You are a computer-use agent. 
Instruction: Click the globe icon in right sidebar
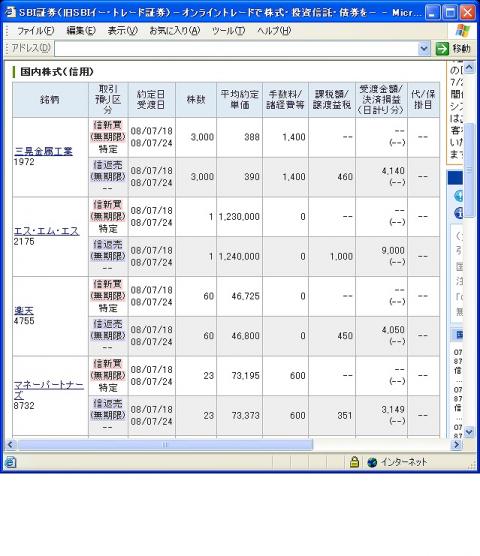(x=458, y=196)
